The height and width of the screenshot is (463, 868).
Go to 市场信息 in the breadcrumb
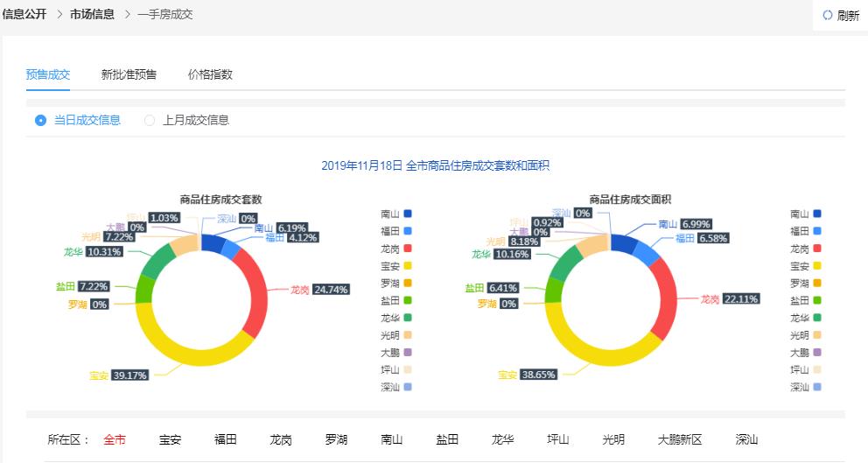click(92, 14)
